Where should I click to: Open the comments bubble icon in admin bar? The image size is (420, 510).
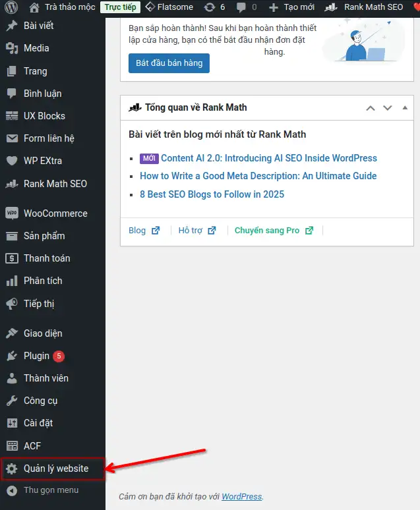point(241,7)
